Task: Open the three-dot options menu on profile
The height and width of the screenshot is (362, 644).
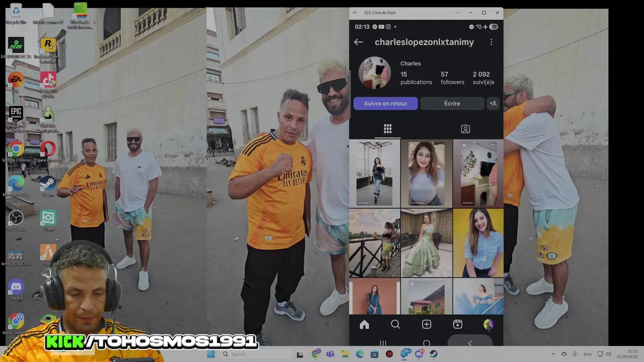Action: pyautogui.click(x=491, y=42)
